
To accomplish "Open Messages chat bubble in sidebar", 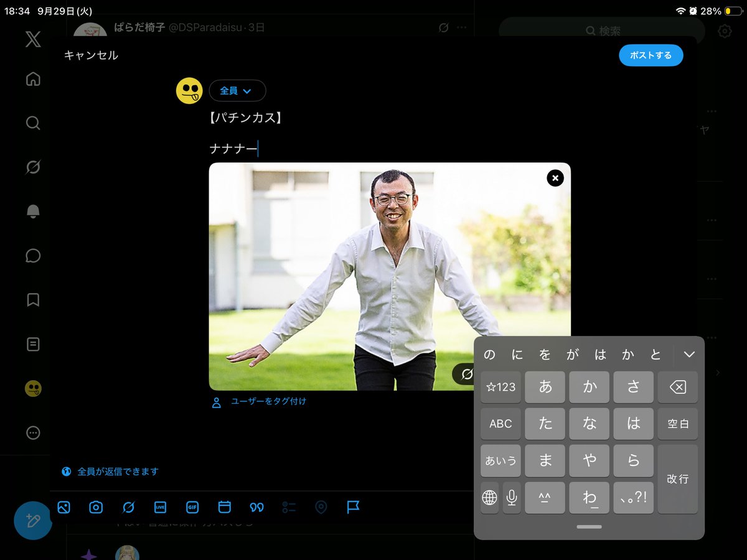I will click(x=33, y=256).
